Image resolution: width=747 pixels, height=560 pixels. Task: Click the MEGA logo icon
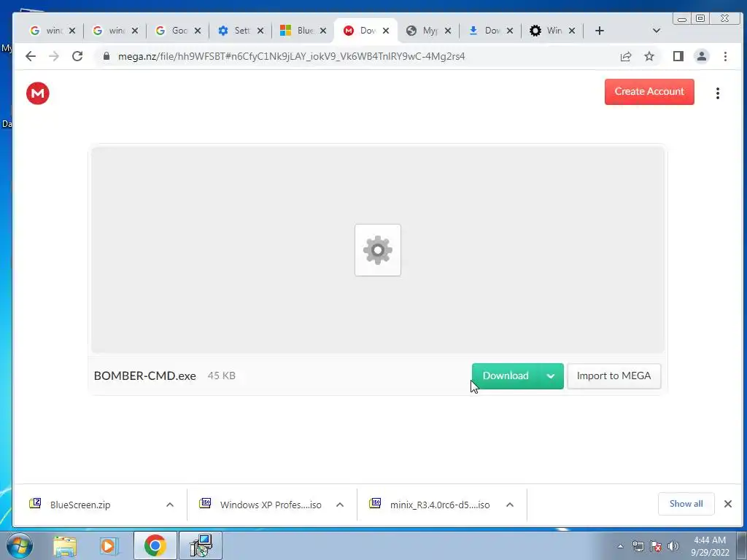pos(38,93)
